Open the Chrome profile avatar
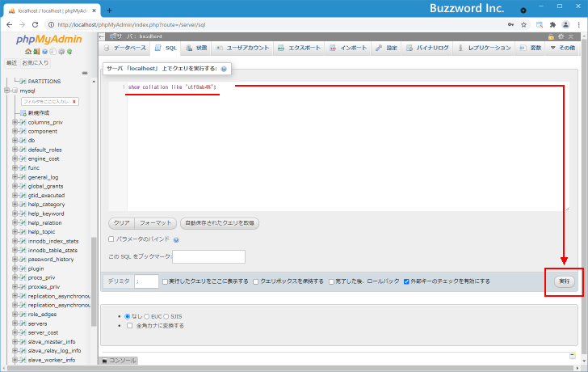Image resolution: width=588 pixels, height=372 pixels. [x=565, y=25]
